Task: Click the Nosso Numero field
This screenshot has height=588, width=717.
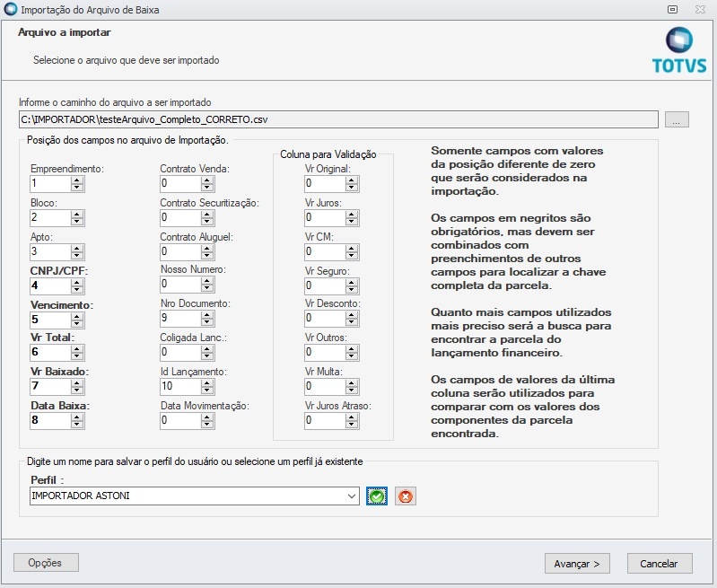Action: (180, 285)
